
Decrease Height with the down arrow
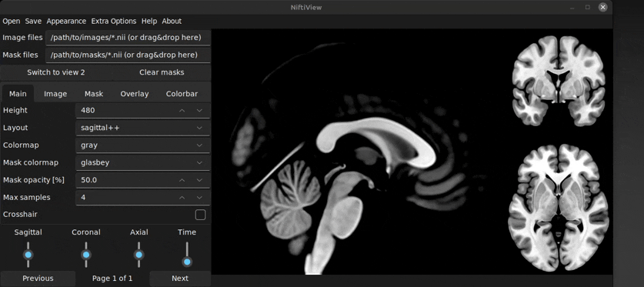tap(199, 111)
